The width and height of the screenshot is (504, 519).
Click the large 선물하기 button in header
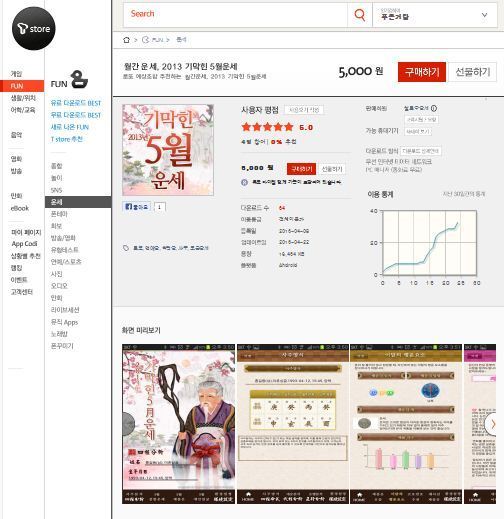[472, 72]
